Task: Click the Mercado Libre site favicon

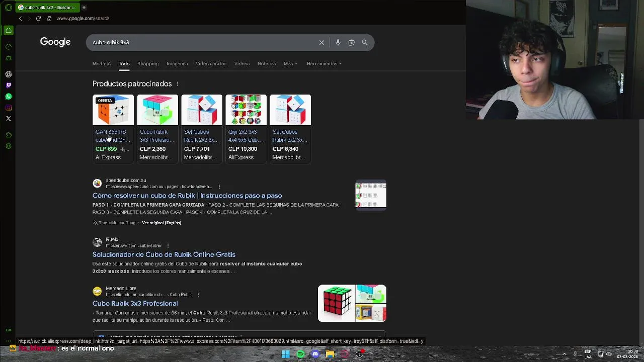Action: (x=97, y=291)
